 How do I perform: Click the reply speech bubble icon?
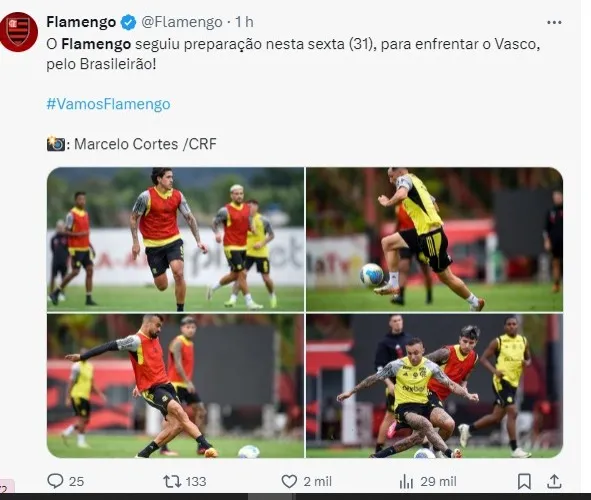pyautogui.click(x=55, y=481)
